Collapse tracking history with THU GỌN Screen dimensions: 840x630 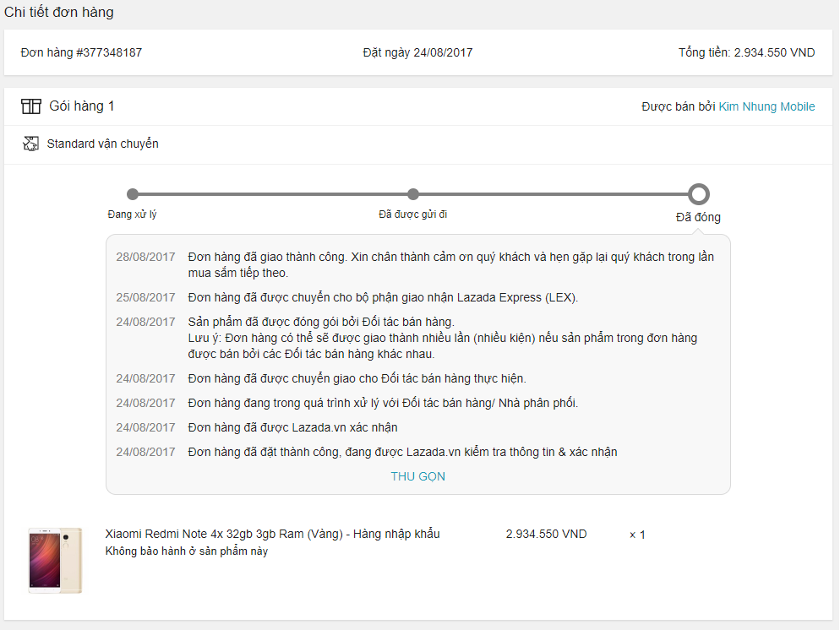pyautogui.click(x=417, y=476)
